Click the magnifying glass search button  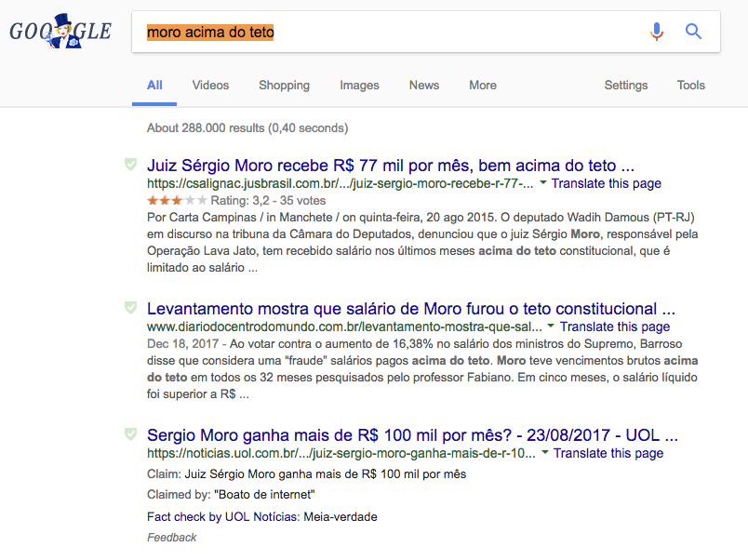click(x=693, y=32)
